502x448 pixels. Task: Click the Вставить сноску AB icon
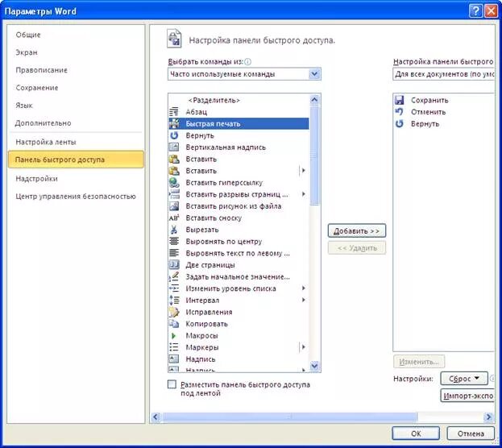click(x=174, y=218)
